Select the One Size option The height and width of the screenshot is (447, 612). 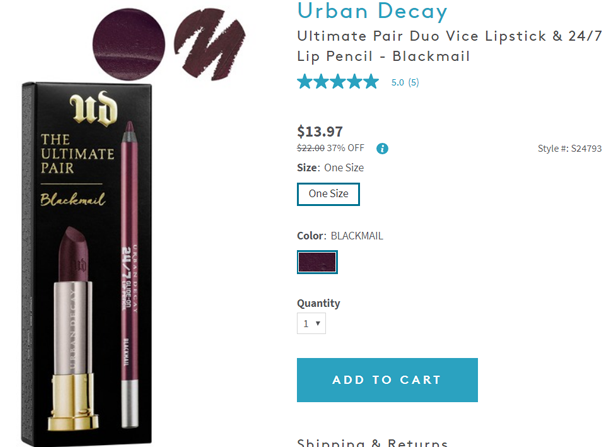pos(329,194)
